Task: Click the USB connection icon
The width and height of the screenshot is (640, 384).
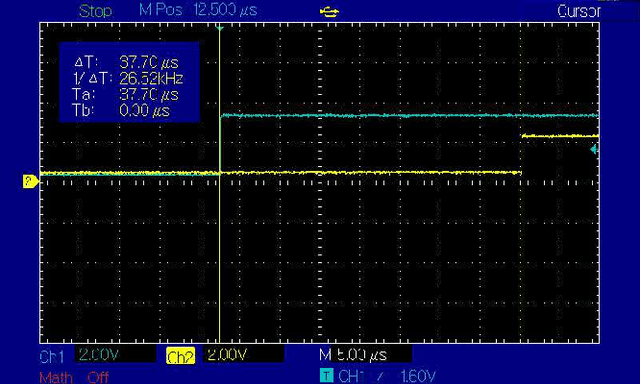Action: (329, 12)
